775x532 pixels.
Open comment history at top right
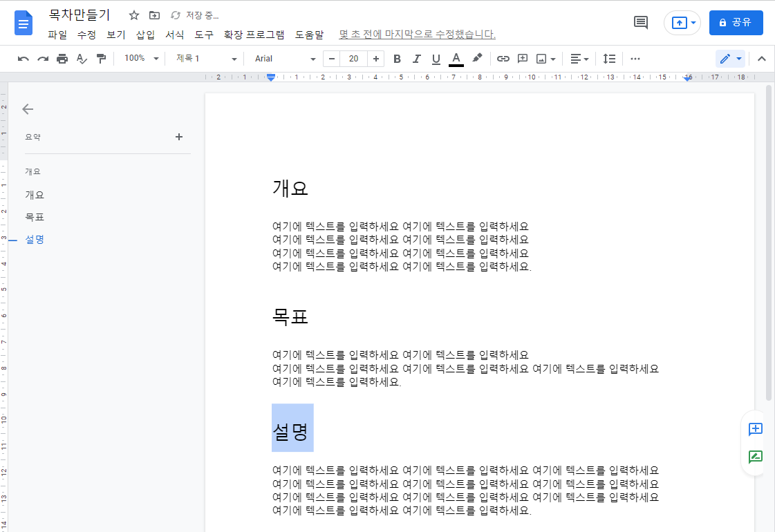click(x=639, y=22)
